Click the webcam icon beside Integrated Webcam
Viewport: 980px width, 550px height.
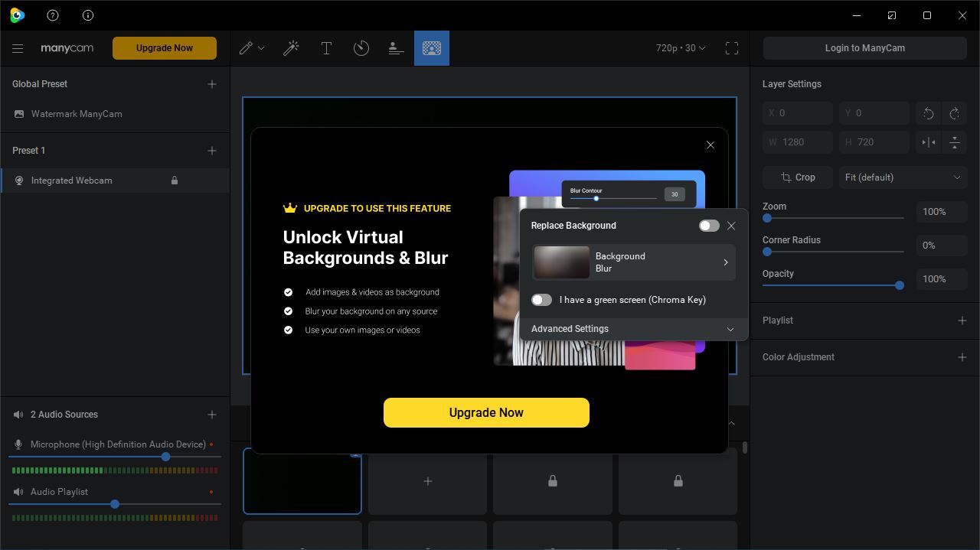[x=19, y=181]
